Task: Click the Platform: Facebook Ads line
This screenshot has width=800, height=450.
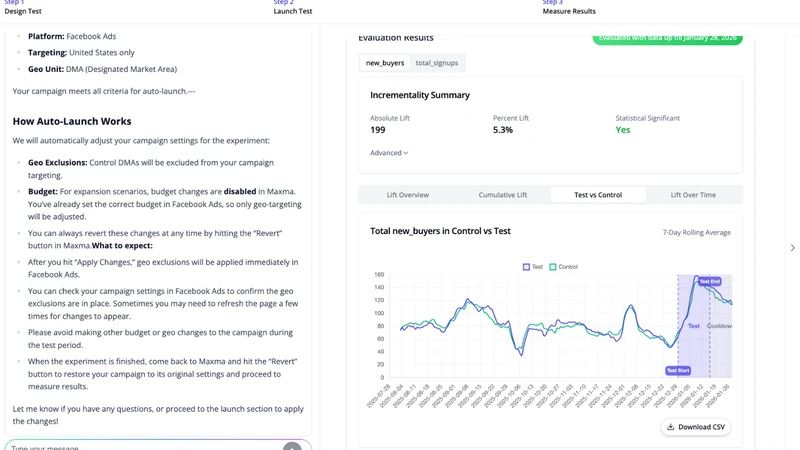Action: click(72, 36)
